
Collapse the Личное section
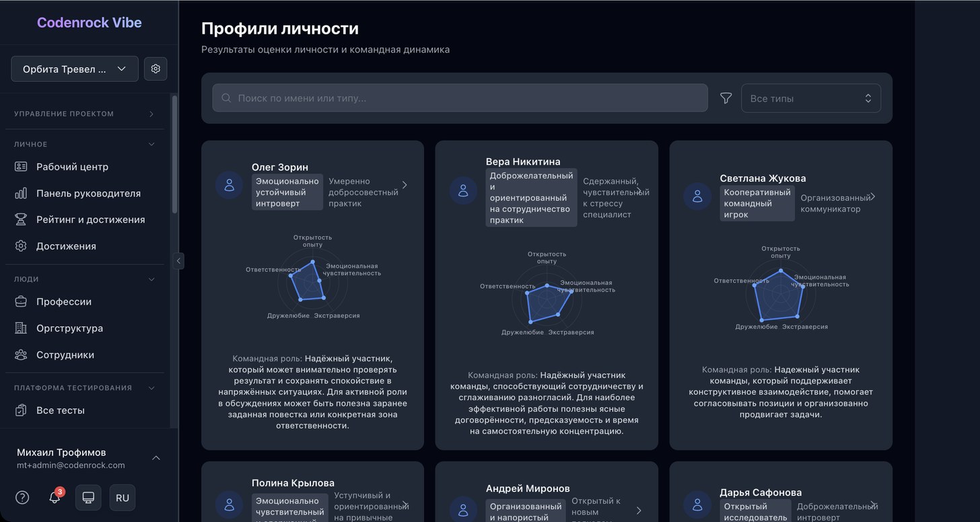tap(84, 144)
